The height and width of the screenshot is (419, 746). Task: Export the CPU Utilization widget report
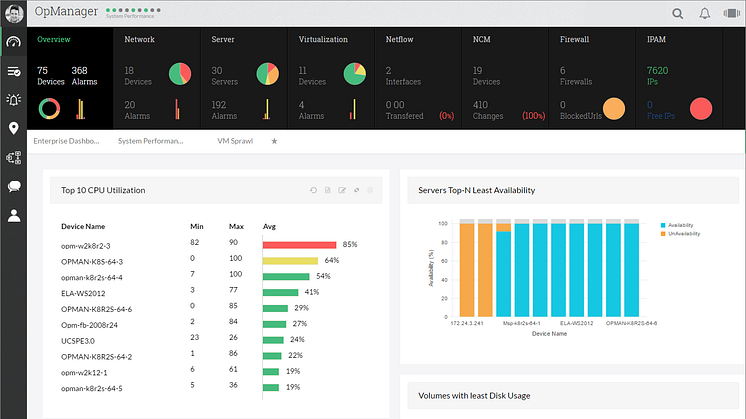pyautogui.click(x=327, y=190)
